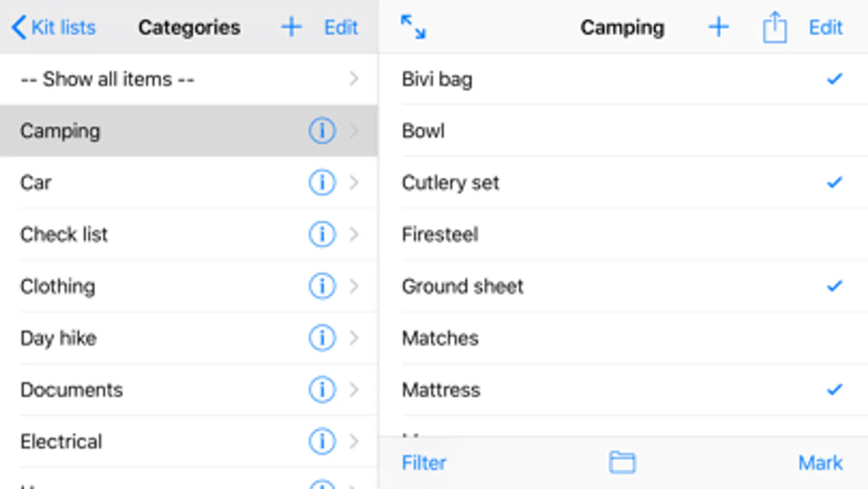
Task: Add a new Camping item
Action: (x=718, y=27)
